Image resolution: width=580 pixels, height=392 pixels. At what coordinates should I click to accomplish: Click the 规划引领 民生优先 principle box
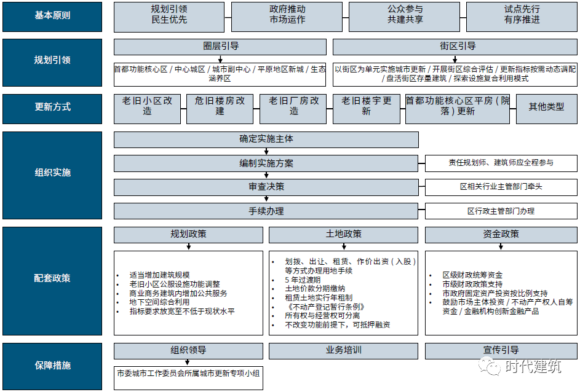click(169, 17)
